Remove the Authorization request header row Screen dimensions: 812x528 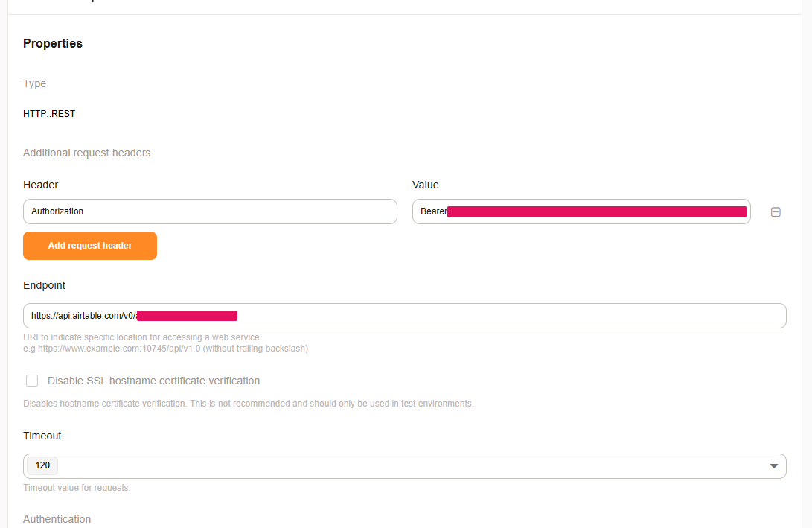(776, 212)
